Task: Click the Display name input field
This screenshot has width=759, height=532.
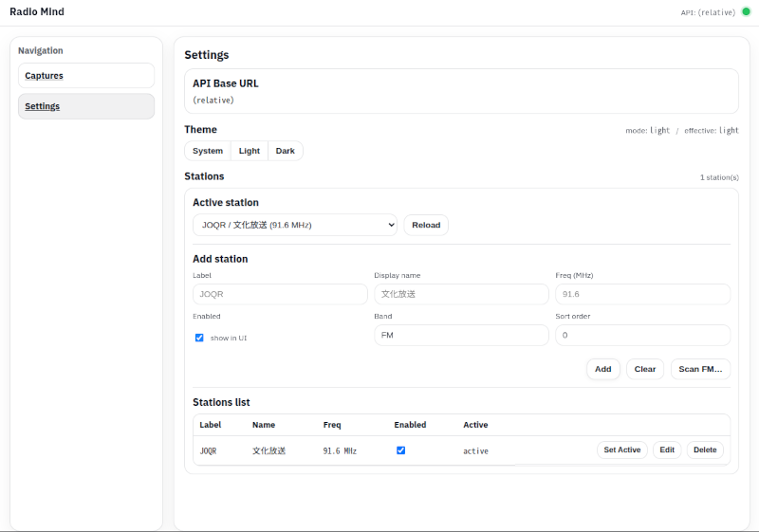Action: click(461, 294)
